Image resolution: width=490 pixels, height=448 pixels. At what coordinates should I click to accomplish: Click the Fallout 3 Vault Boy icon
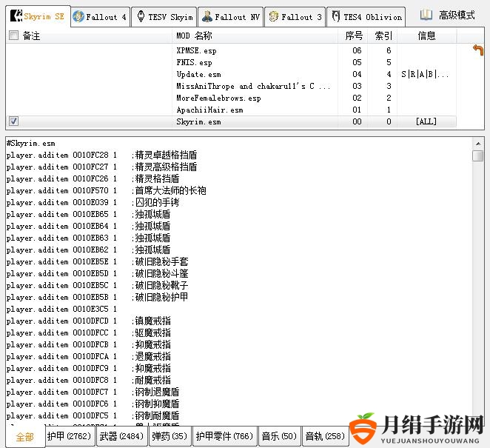(x=273, y=16)
